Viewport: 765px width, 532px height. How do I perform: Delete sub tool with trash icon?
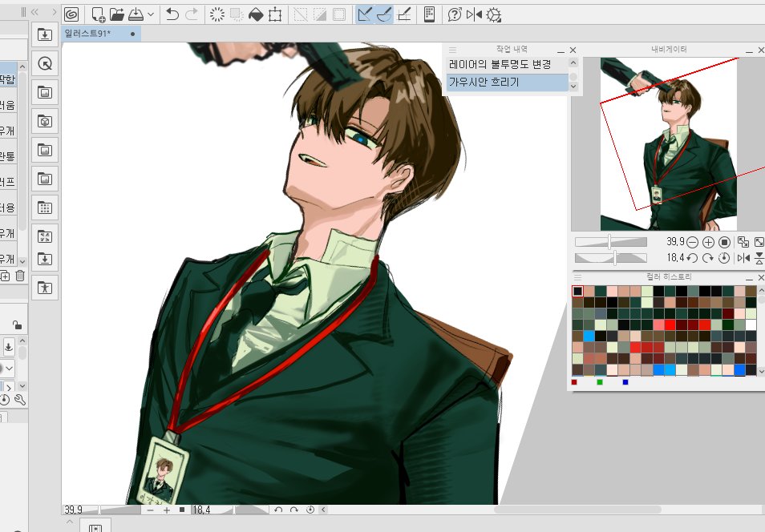[x=20, y=276]
